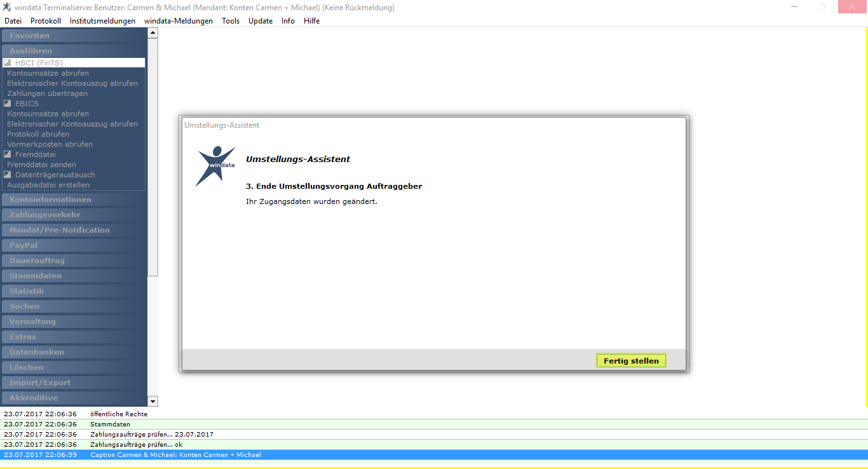Image resolution: width=868 pixels, height=469 pixels.
Task: Open the Tools menu
Action: tap(231, 21)
